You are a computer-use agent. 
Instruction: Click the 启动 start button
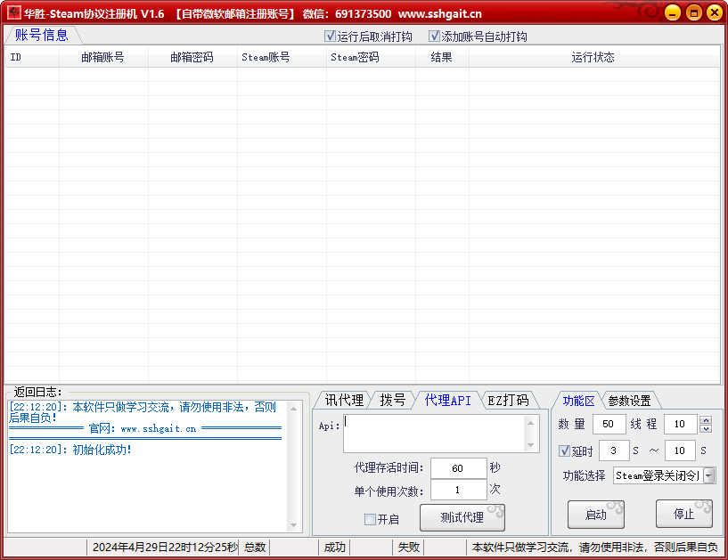click(x=595, y=515)
